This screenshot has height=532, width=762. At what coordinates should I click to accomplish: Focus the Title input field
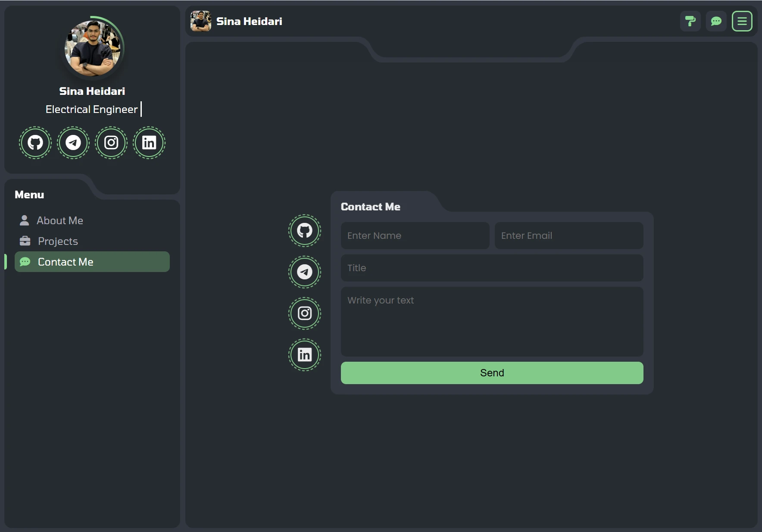(492, 268)
